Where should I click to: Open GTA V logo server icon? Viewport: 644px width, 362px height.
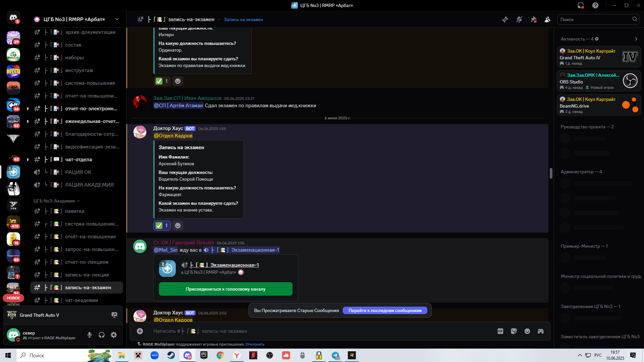pyautogui.click(x=13, y=138)
